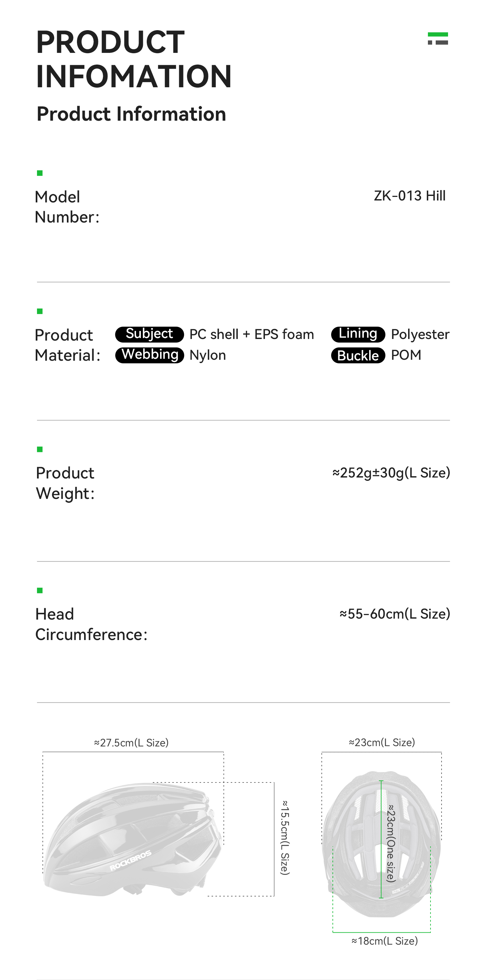This screenshot has height=980, width=487.
Task: Select the Buckle material badge
Action: coord(358,355)
